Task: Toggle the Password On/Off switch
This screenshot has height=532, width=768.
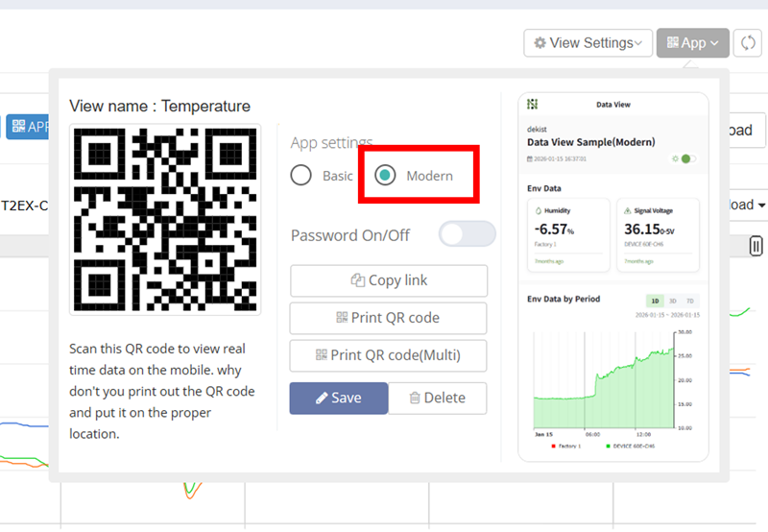Action: coord(467,234)
